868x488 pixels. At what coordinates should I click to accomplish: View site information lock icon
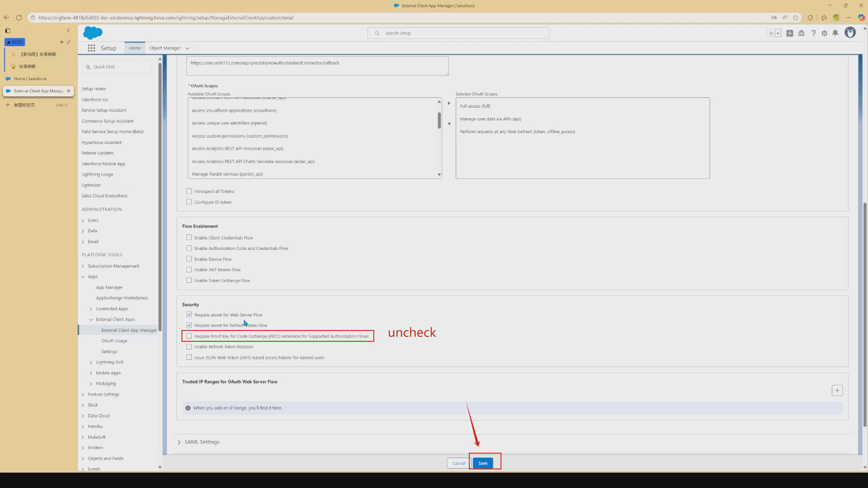coord(33,18)
